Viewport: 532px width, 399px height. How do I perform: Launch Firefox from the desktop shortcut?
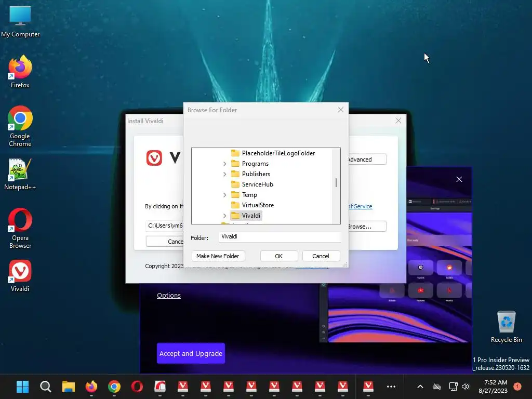click(20, 72)
